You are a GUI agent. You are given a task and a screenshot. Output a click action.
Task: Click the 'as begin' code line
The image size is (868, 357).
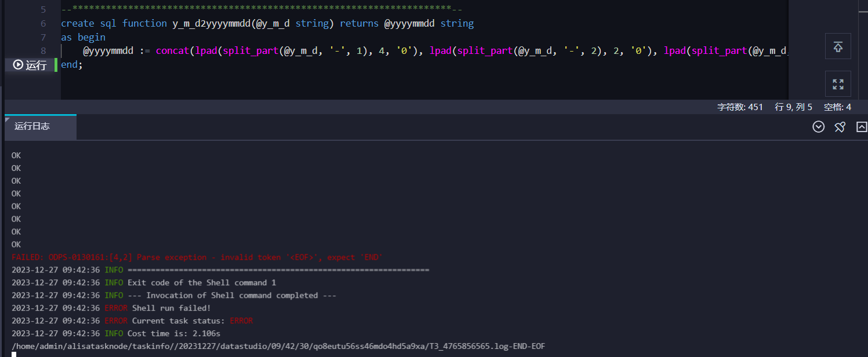point(83,37)
